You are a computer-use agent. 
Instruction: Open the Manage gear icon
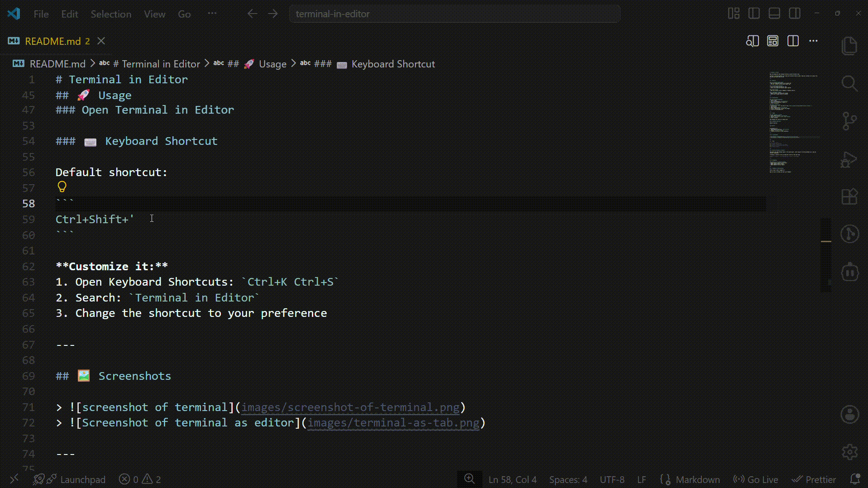click(849, 451)
